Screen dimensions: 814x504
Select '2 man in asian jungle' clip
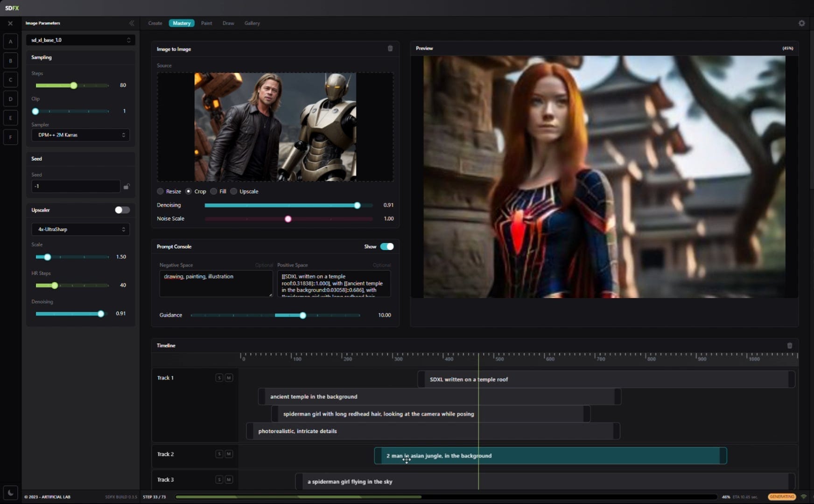[551, 456]
